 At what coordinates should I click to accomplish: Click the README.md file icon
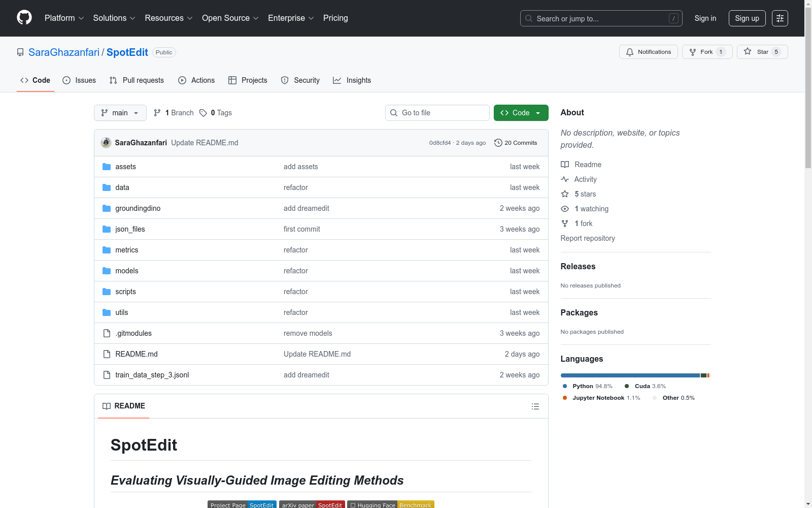(107, 354)
